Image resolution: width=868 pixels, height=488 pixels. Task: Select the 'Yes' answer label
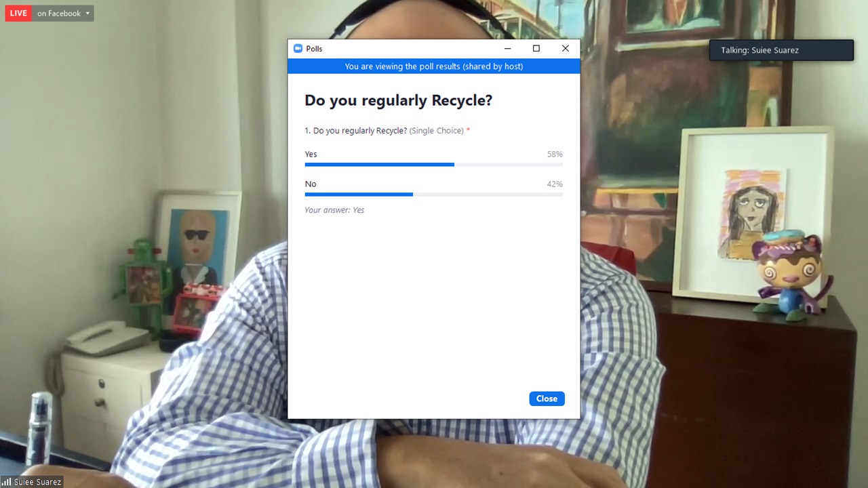[x=311, y=154]
